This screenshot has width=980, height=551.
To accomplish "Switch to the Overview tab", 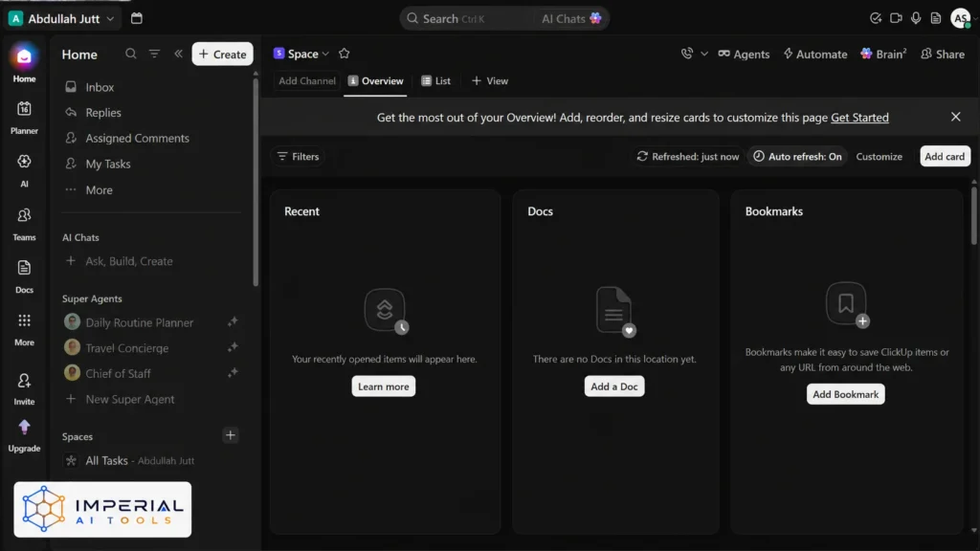I will [375, 80].
